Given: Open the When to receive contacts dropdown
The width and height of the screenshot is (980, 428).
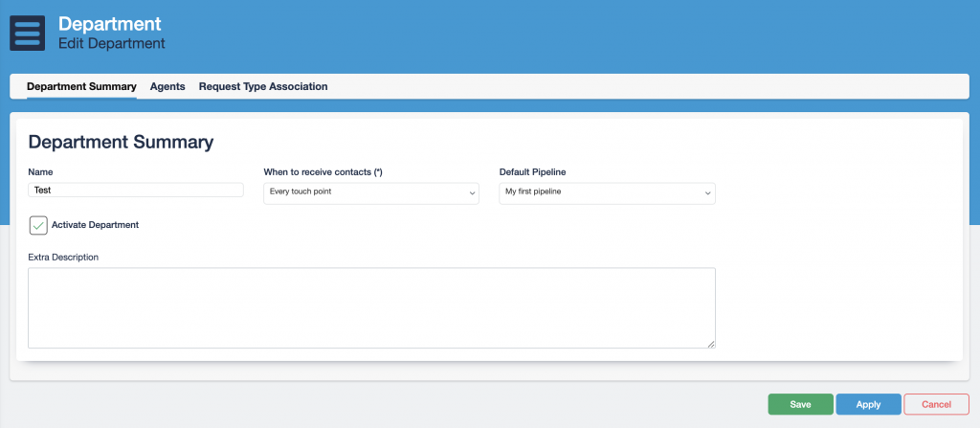Looking at the screenshot, I should 370,192.
